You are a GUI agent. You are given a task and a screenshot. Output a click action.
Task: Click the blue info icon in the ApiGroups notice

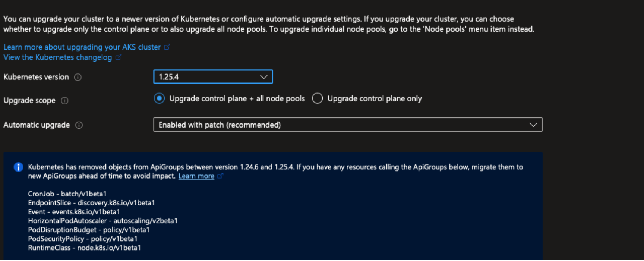(x=18, y=167)
